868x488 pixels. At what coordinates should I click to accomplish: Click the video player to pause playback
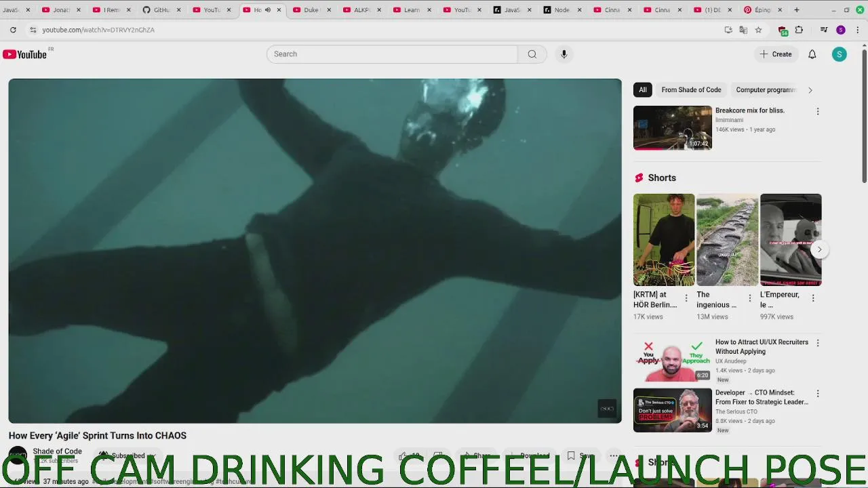(315, 251)
